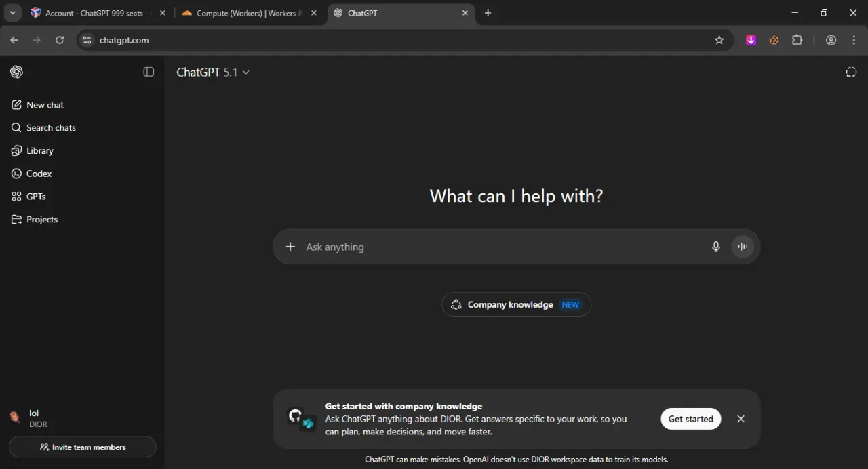Close the Account - ChatGPT 999 seats tab

162,13
